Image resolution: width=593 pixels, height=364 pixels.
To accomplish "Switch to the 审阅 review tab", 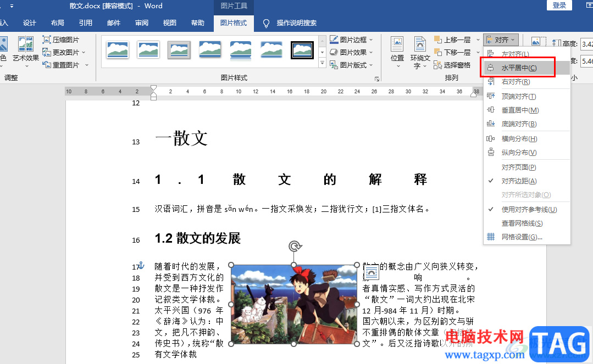I will 141,23.
